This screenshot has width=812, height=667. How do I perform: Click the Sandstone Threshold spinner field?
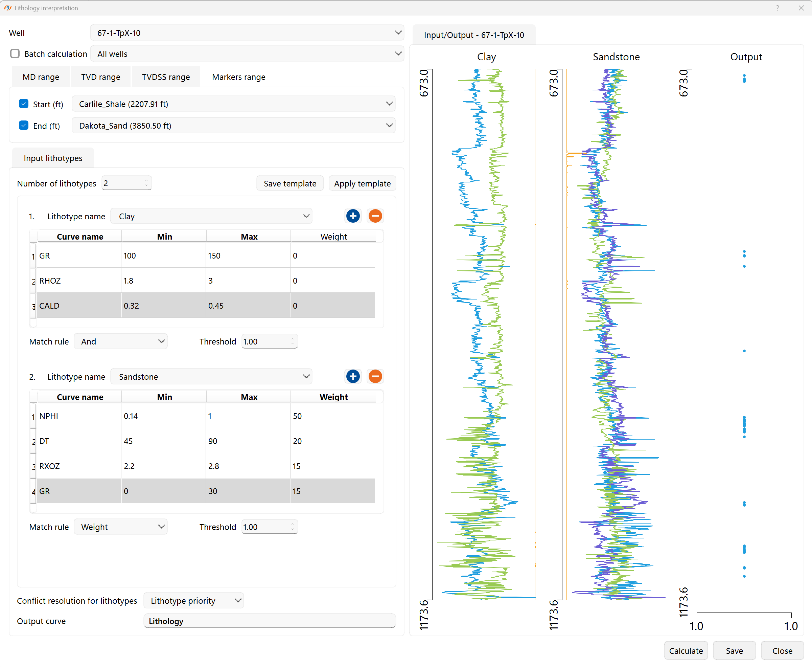pyautogui.click(x=270, y=527)
